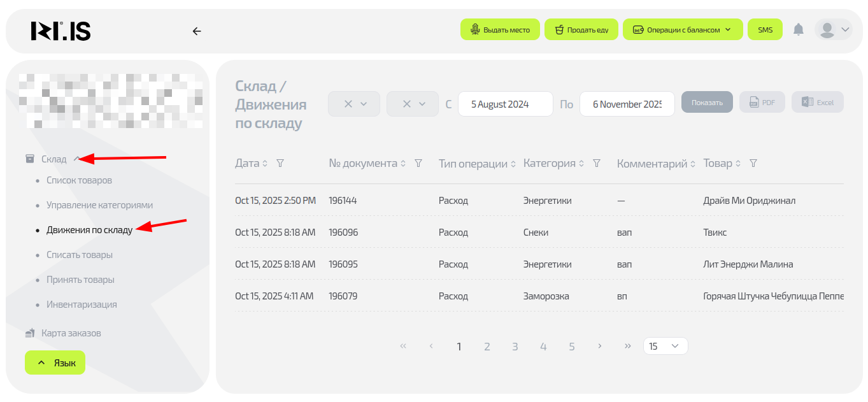868x402 pixels.
Task: Export table to Excel
Action: (x=817, y=103)
